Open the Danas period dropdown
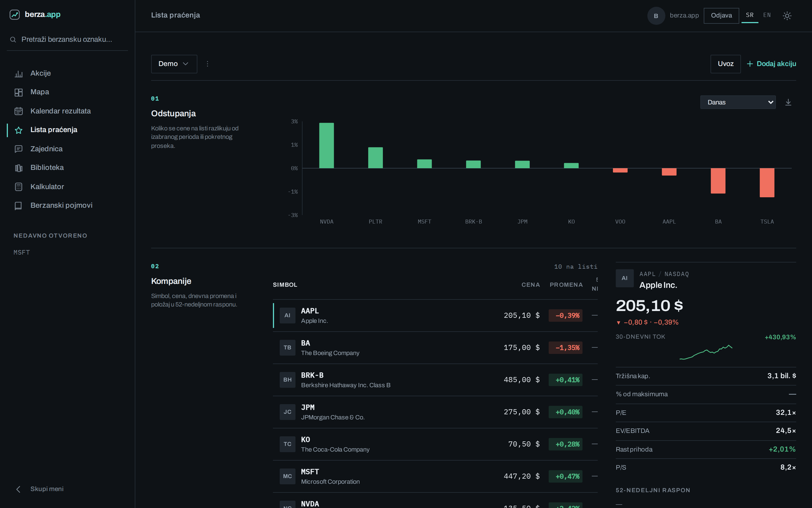 738,102
